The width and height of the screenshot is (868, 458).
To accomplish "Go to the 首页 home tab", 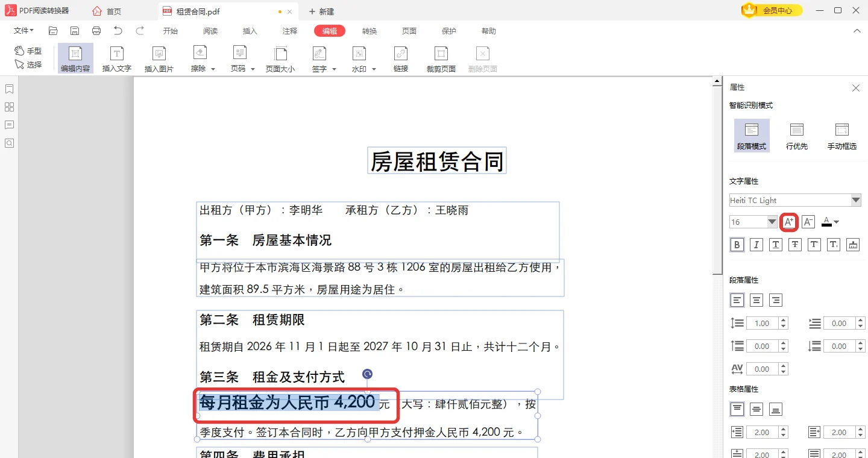I will [107, 11].
